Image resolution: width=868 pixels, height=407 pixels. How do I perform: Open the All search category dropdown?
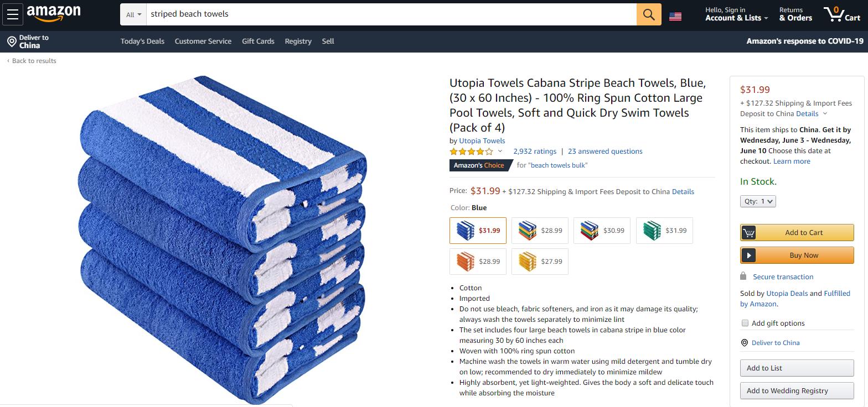pos(132,14)
